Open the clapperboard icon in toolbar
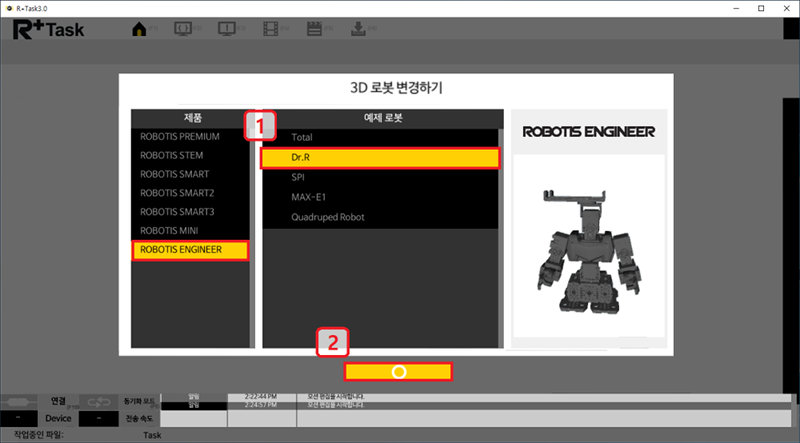 (314, 28)
